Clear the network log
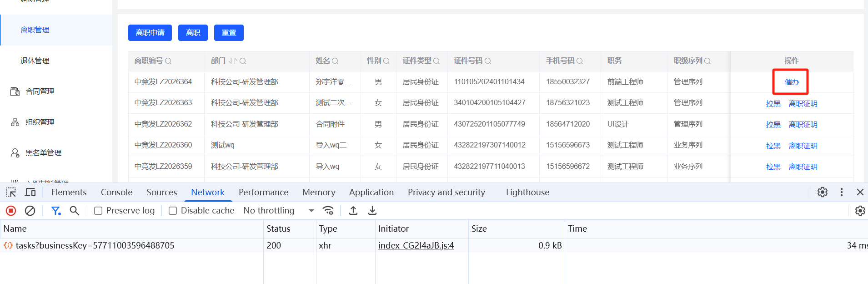Viewport: 868px width, 284px height. click(30, 211)
